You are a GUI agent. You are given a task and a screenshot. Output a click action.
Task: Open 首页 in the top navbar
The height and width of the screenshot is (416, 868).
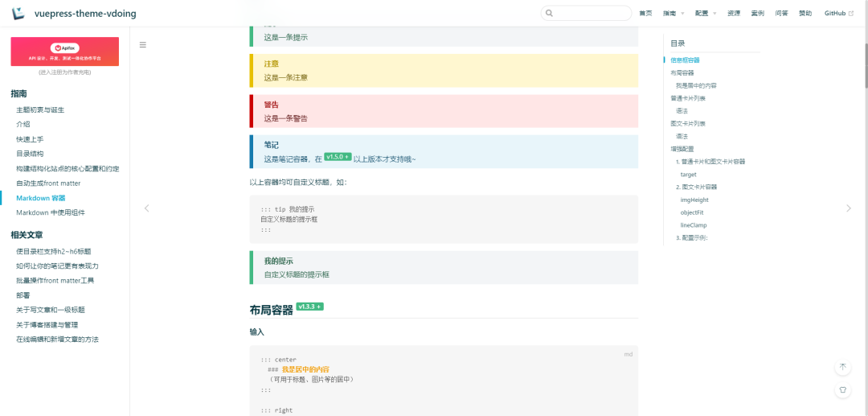pos(645,14)
